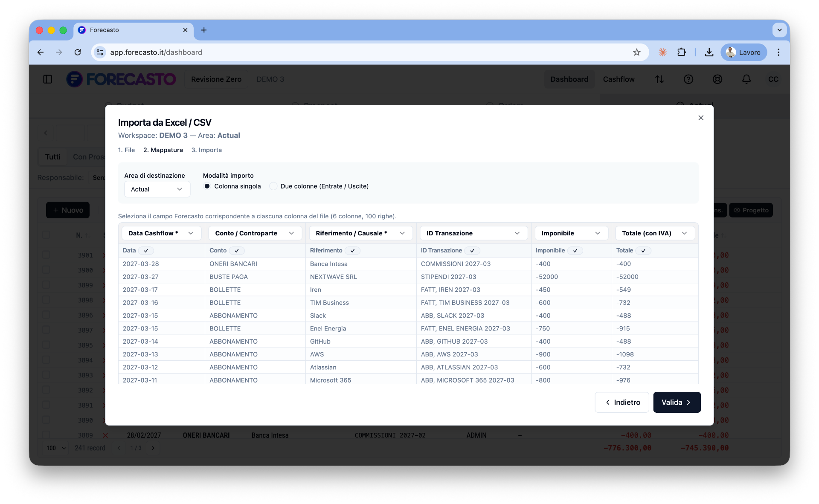Open browser extensions puzzle icon
Screen dimensions: 819x504
click(681, 52)
